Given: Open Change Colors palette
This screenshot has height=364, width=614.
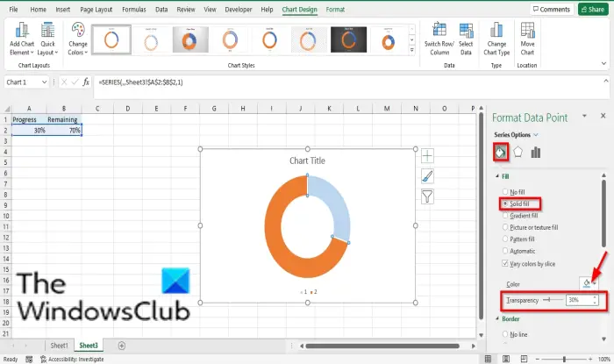Looking at the screenshot, I should pyautogui.click(x=77, y=39).
